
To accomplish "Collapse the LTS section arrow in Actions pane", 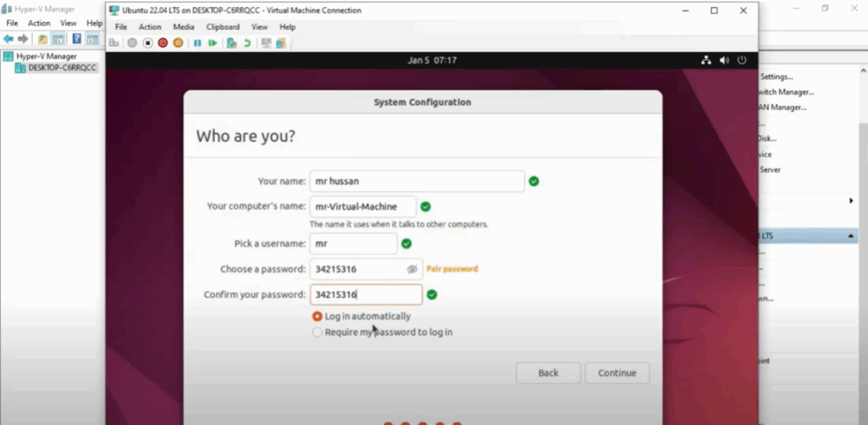I will pos(850,236).
